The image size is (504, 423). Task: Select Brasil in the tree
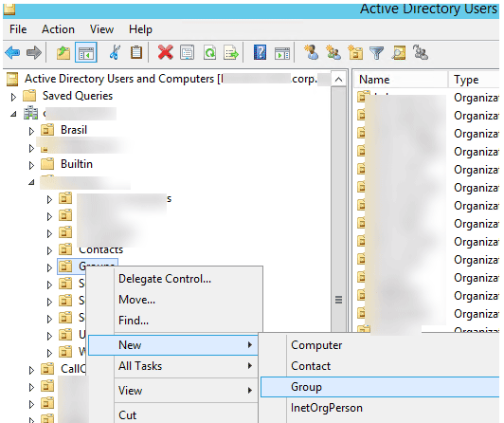[x=74, y=130]
